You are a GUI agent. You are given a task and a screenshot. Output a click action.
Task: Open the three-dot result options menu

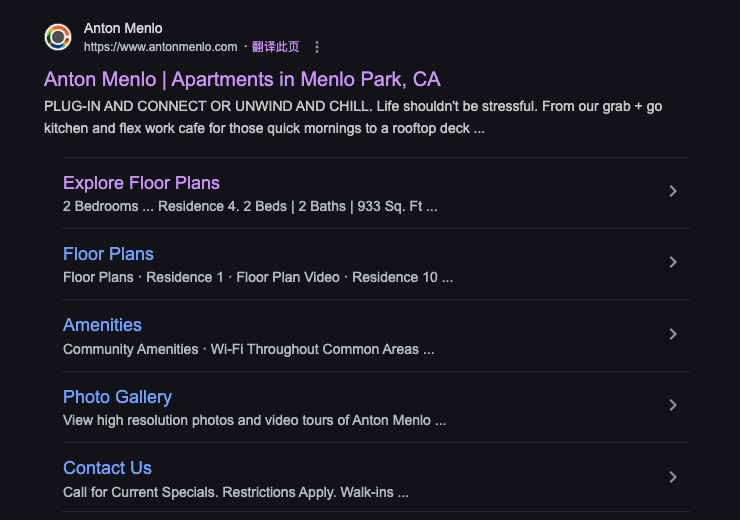coord(317,47)
